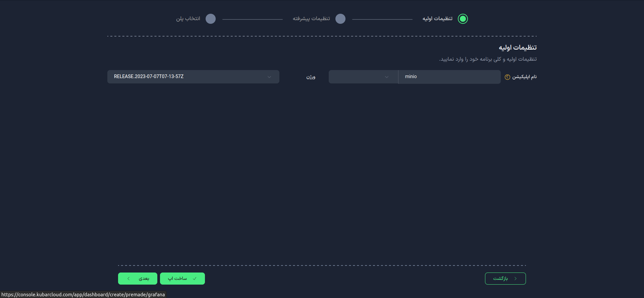Open the version dropdown RELEASE.2023-07-07T07-13-57Z
The height and width of the screenshot is (298, 644).
[193, 77]
